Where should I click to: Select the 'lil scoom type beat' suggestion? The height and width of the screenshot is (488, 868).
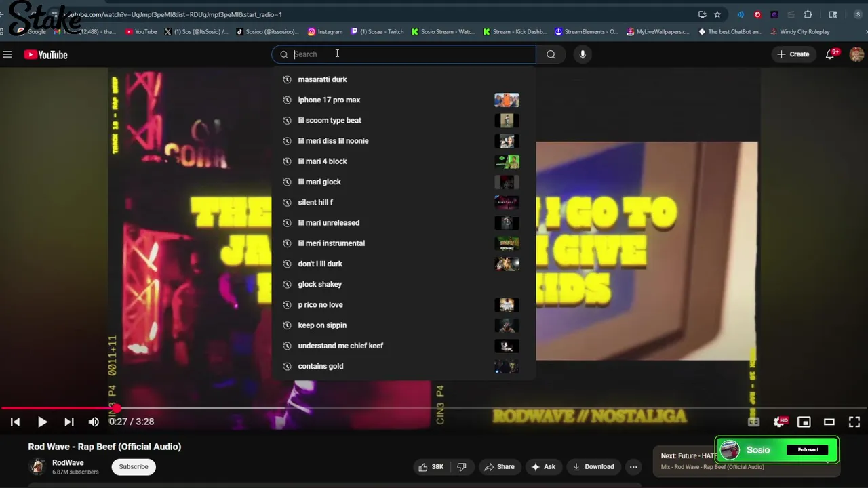click(403, 120)
